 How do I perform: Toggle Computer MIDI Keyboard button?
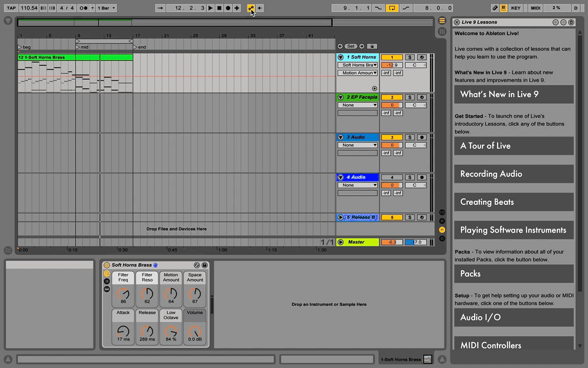click(503, 8)
